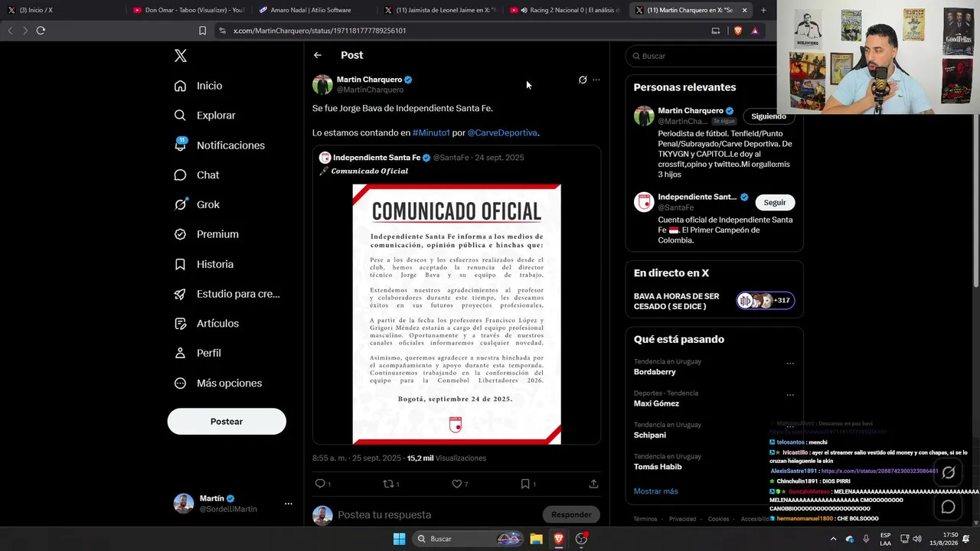Click the Postear button
This screenshot has height=551, width=980.
tap(227, 422)
